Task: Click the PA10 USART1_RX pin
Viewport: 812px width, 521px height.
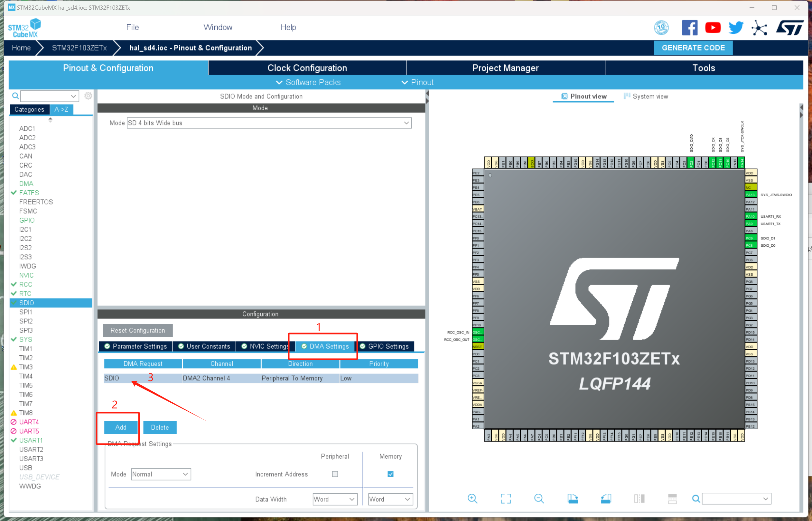Action: pos(751,216)
